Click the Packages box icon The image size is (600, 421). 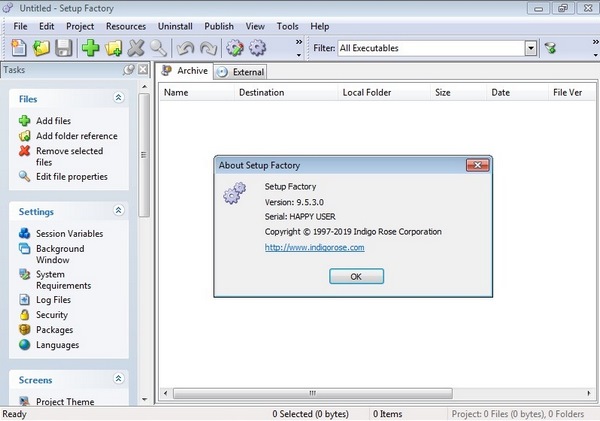(x=24, y=330)
